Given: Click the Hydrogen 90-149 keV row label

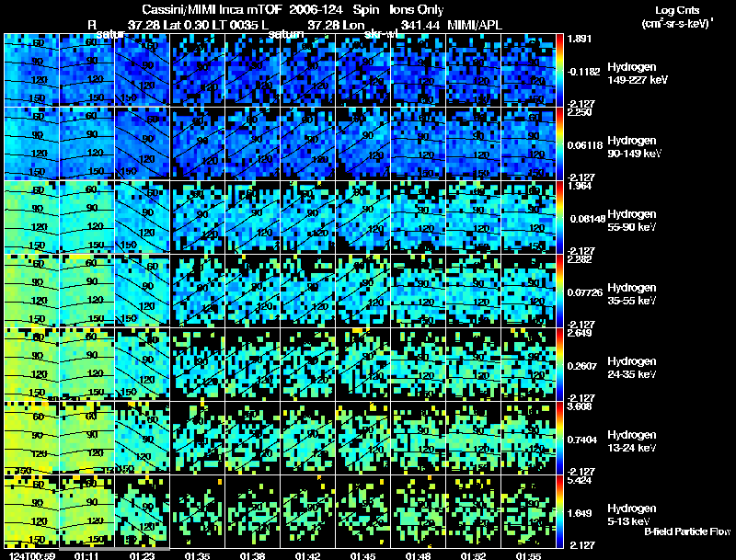Looking at the screenshot, I should 635,147.
